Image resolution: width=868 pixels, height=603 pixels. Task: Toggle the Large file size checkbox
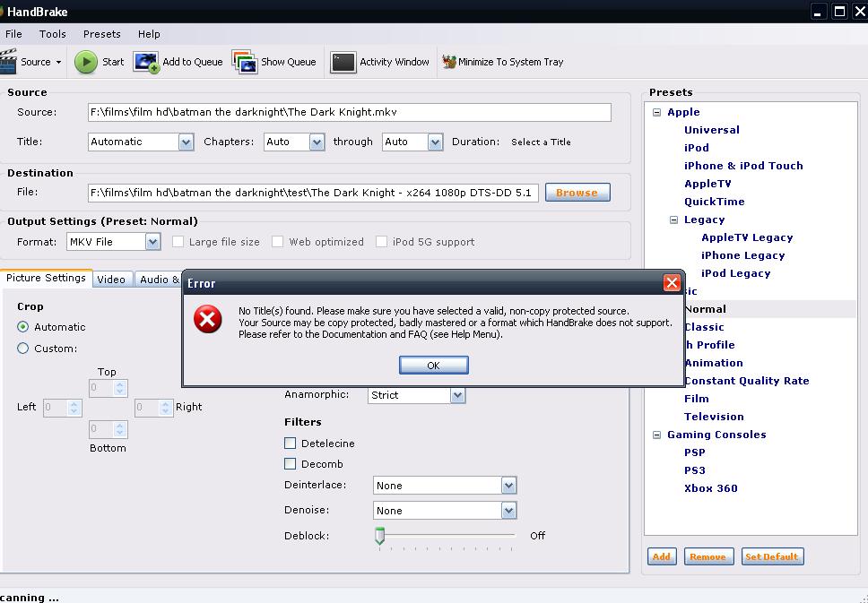coord(178,242)
